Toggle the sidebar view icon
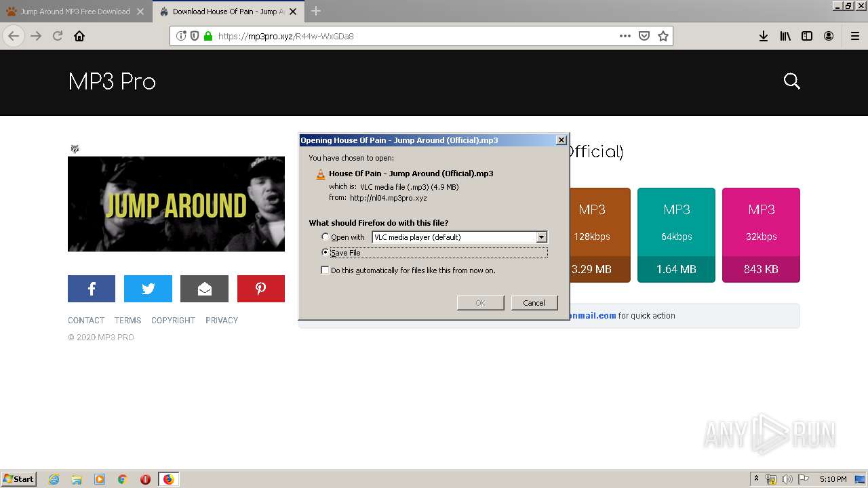 (x=807, y=36)
